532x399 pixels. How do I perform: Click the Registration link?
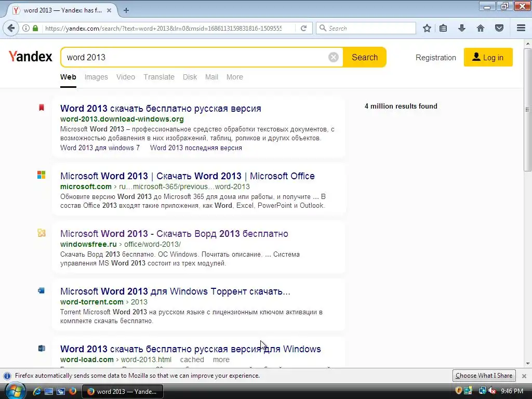tap(436, 58)
